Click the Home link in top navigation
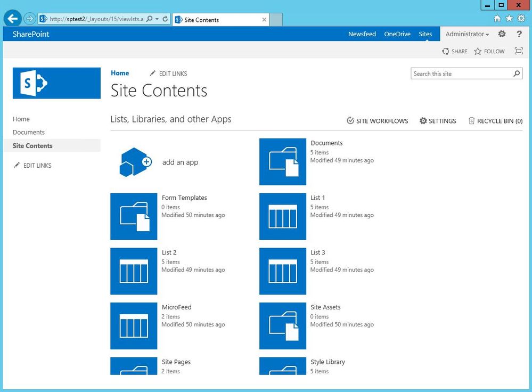The image size is (532, 392). point(120,73)
